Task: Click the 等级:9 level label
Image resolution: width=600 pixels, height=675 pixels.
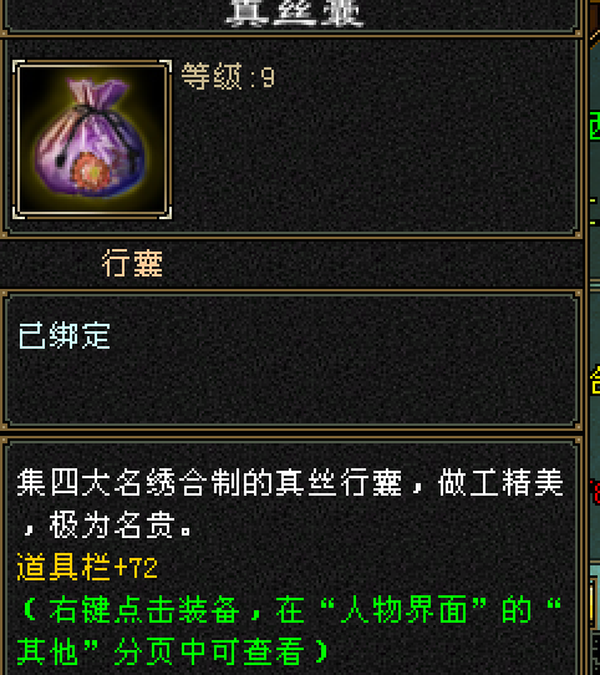Action: (x=228, y=77)
